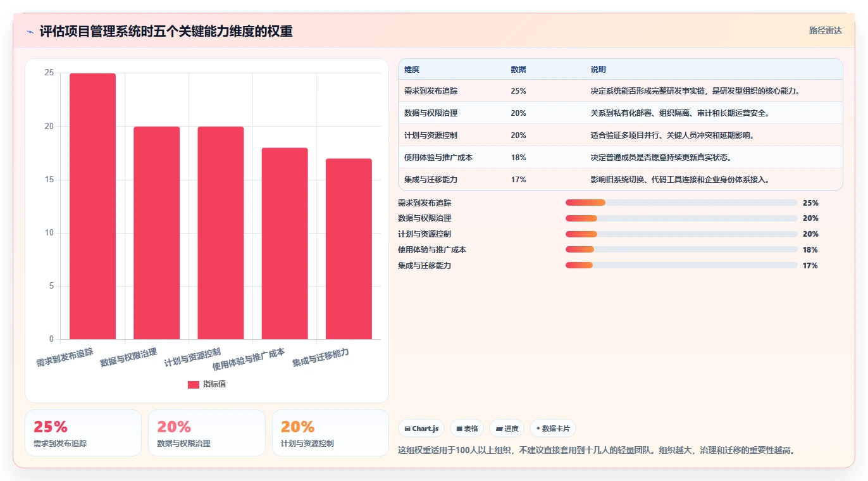Click the 数据与权限治理 progress bar showing 20%
The image size is (868, 481).
pyautogui.click(x=681, y=218)
